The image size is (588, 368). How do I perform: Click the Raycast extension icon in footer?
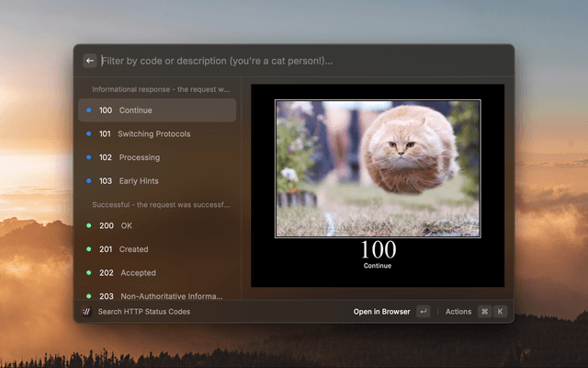pos(86,312)
